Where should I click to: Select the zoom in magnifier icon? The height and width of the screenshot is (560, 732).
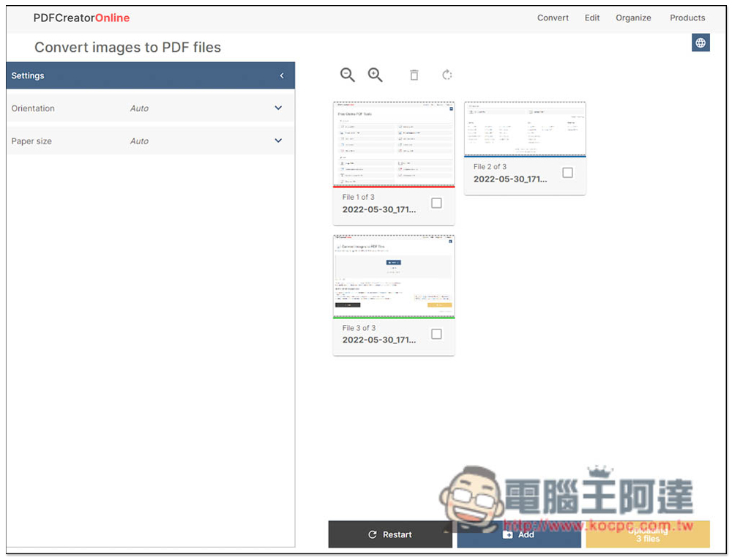pyautogui.click(x=376, y=74)
